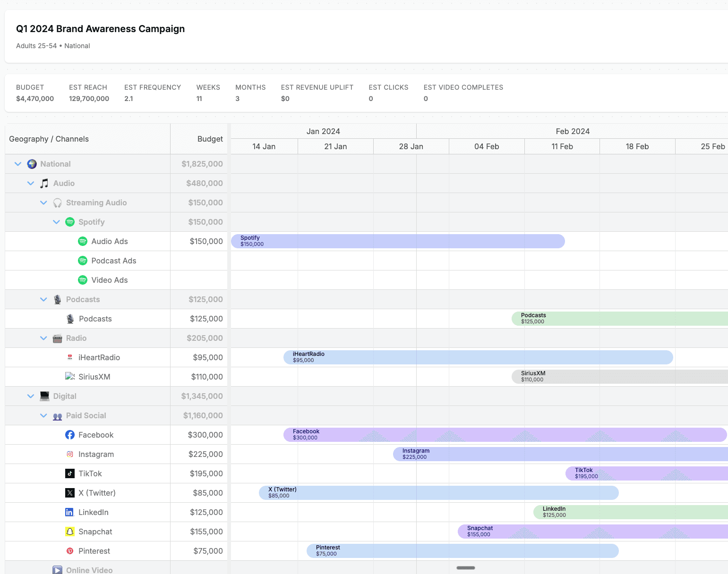Select the SiriusXM $110,000 flight bar
728x574 pixels.
pos(620,377)
